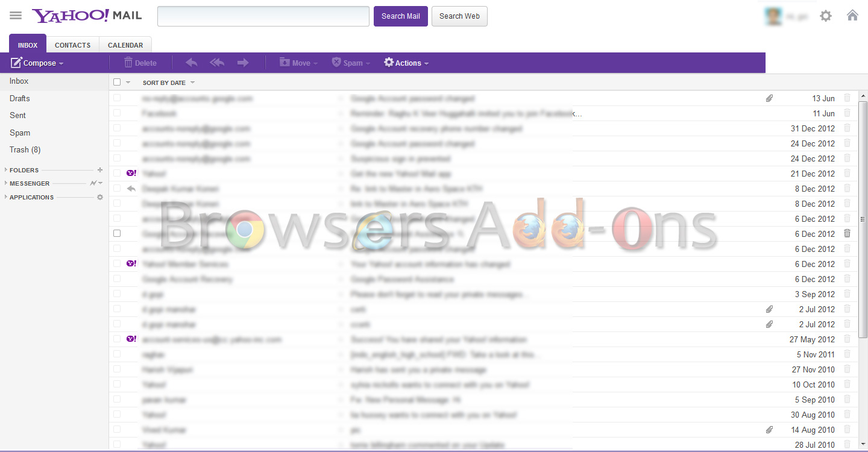Open the profile avatar picture
This screenshot has height=452, width=868.
coord(773,16)
